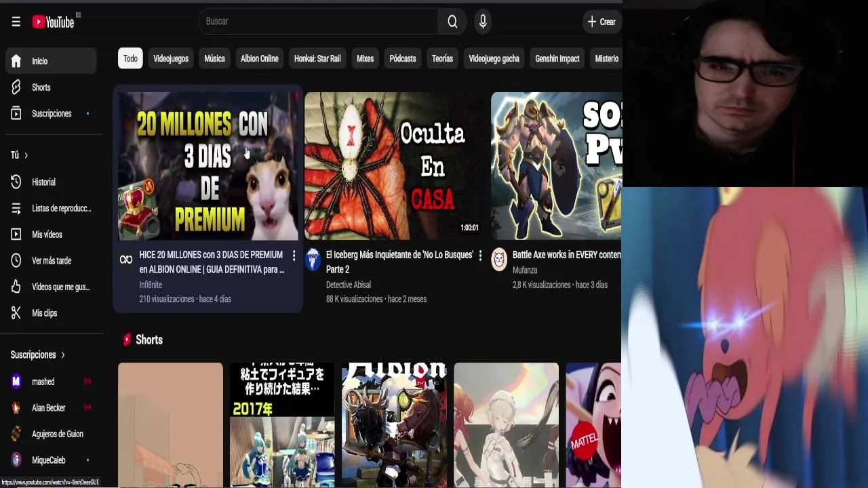868x488 pixels.
Task: Open Ver más tarde
Action: pyautogui.click(x=52, y=261)
